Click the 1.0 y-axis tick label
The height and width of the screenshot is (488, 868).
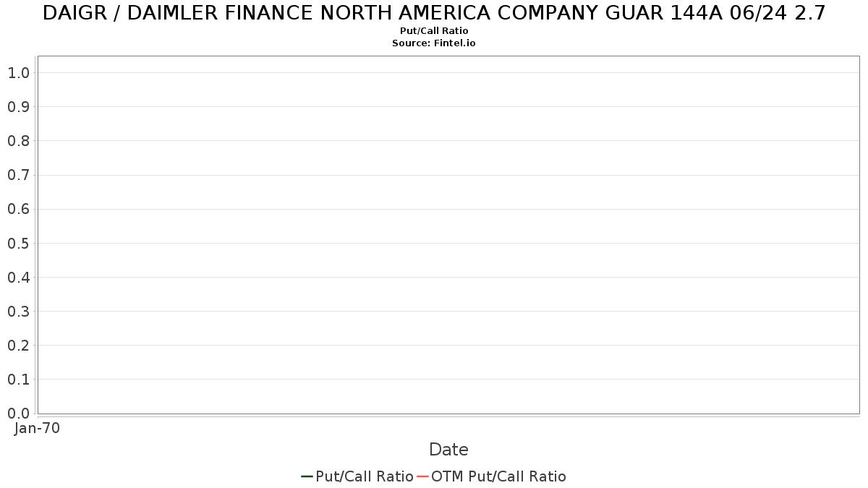(x=18, y=73)
